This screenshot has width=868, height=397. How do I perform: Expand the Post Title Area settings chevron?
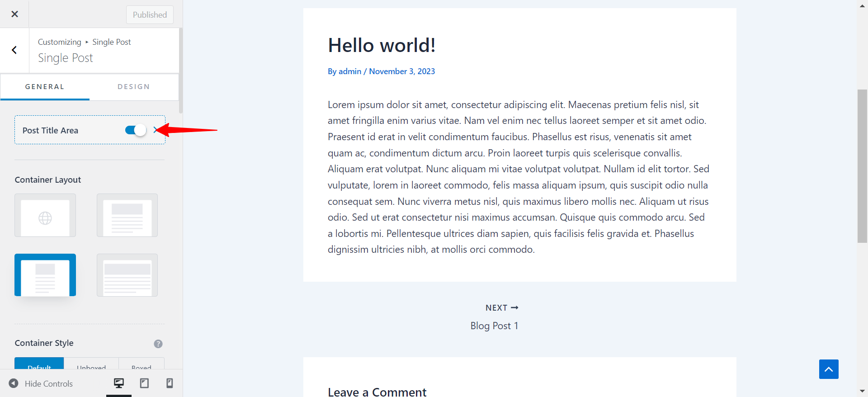(156, 130)
